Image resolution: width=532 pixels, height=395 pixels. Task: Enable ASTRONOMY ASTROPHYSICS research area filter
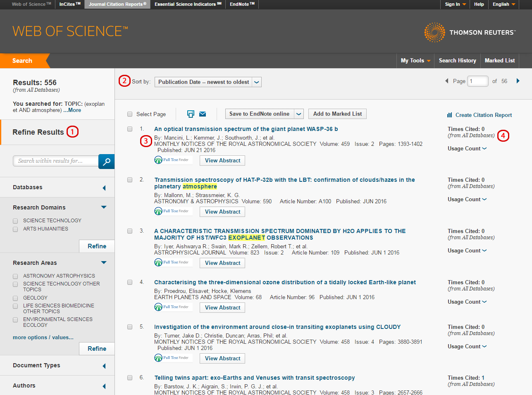pos(15,276)
